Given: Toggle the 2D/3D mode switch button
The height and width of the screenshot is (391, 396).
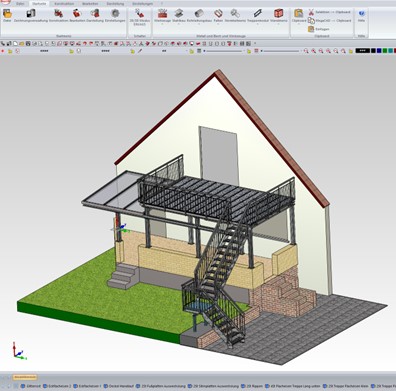Looking at the screenshot, I should 140,17.
